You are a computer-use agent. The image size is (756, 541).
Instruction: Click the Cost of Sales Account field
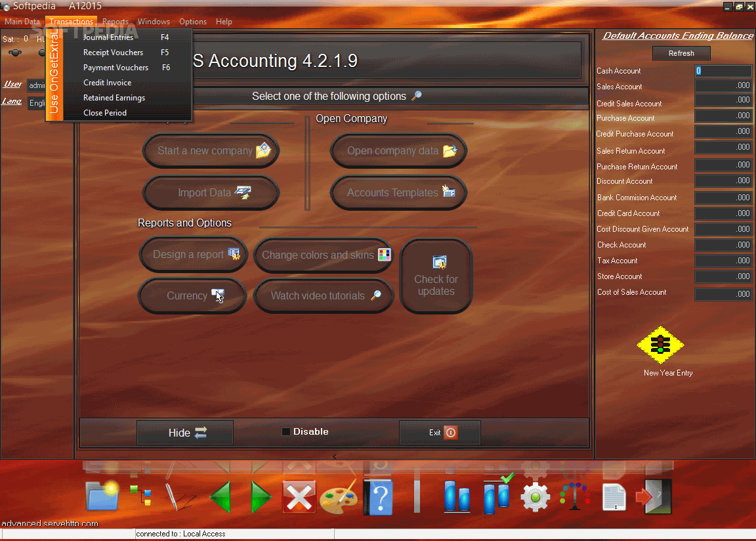pyautogui.click(x=723, y=293)
